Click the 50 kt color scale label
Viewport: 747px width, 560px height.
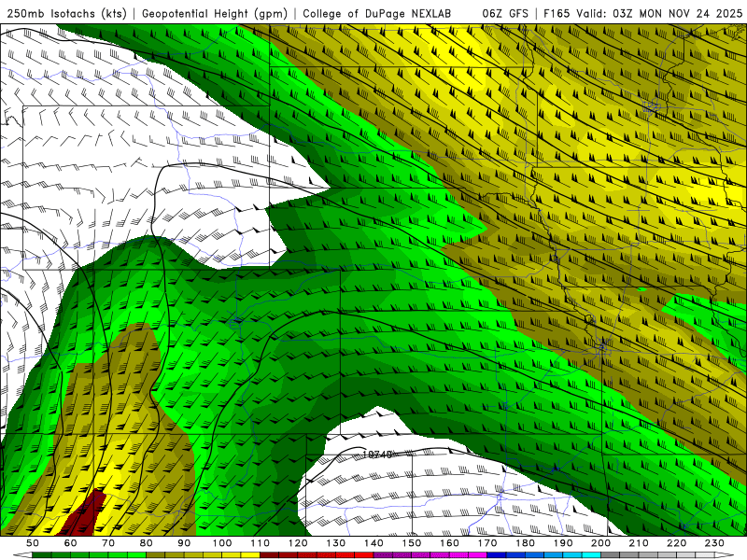(x=33, y=543)
